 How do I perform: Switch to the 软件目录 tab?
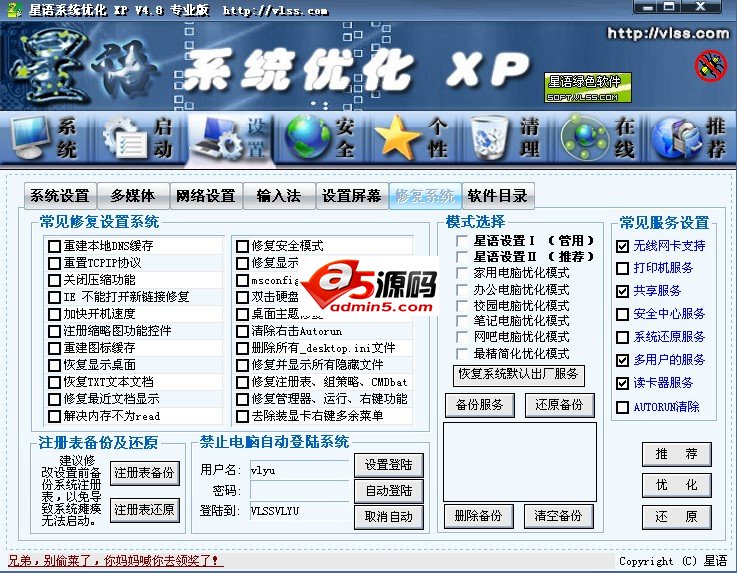tap(498, 196)
